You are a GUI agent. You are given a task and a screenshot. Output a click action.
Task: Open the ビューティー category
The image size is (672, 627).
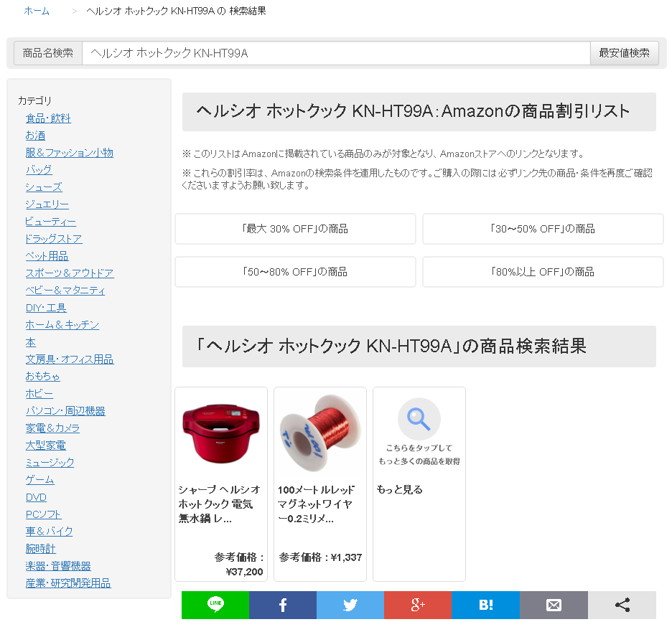click(x=50, y=222)
